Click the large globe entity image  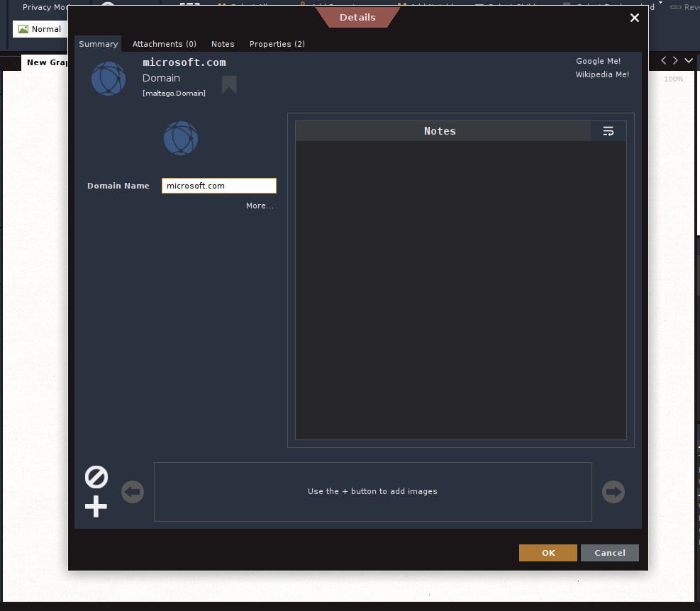[181, 138]
